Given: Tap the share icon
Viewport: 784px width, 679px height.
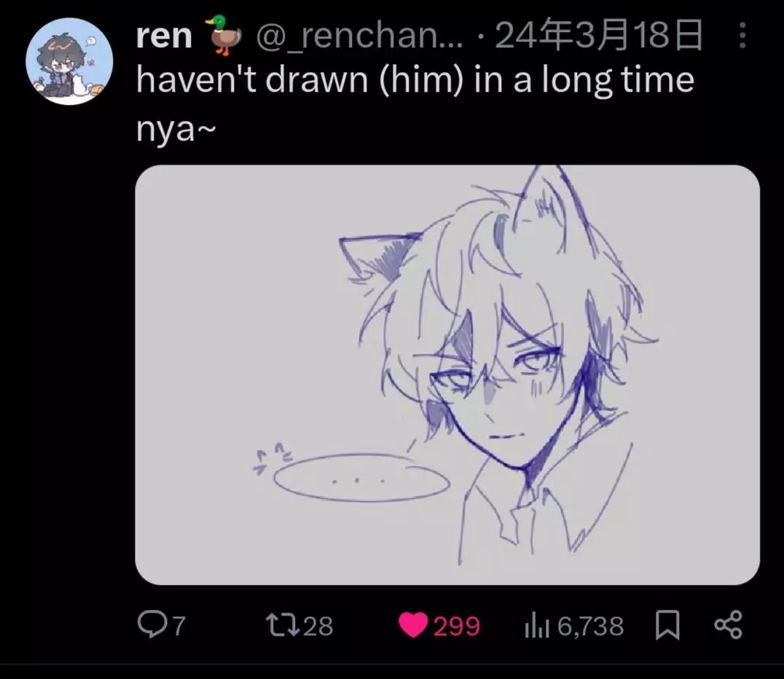Looking at the screenshot, I should pos(727,625).
